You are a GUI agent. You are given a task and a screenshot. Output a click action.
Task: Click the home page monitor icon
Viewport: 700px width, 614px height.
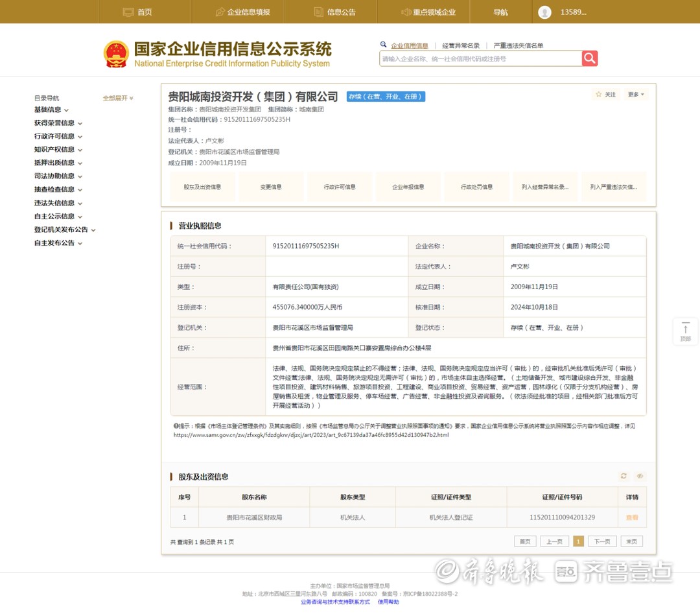128,12
